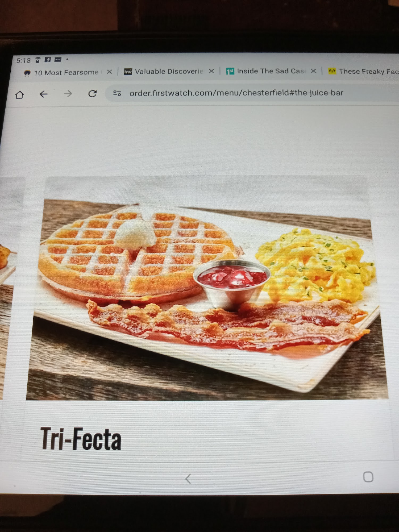Viewport: 399px width, 532px height.
Task: Reload the page with the refresh icon
Action: [92, 94]
